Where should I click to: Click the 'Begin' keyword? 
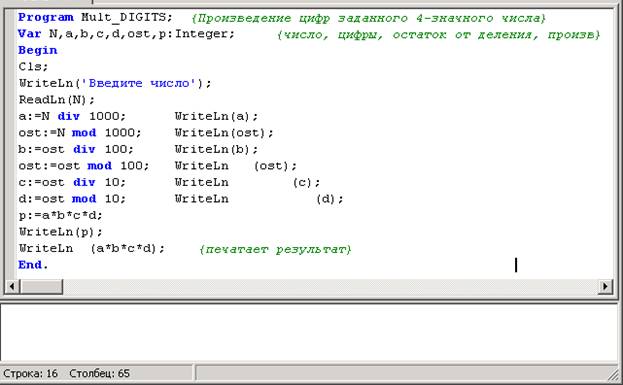[38, 50]
